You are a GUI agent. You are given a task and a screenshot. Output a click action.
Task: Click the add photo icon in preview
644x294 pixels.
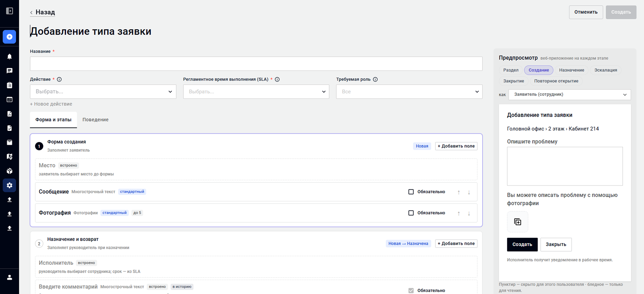coord(517,222)
